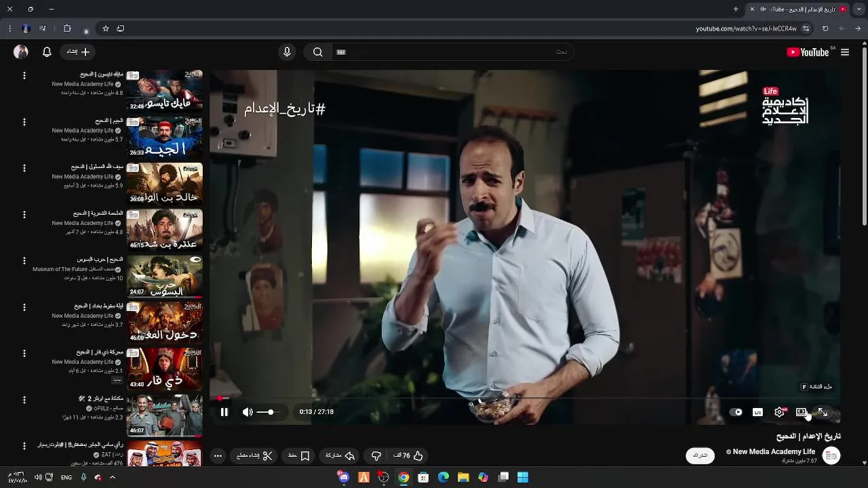868x488 pixels.
Task: Click the search magnifier button
Action: click(317, 52)
